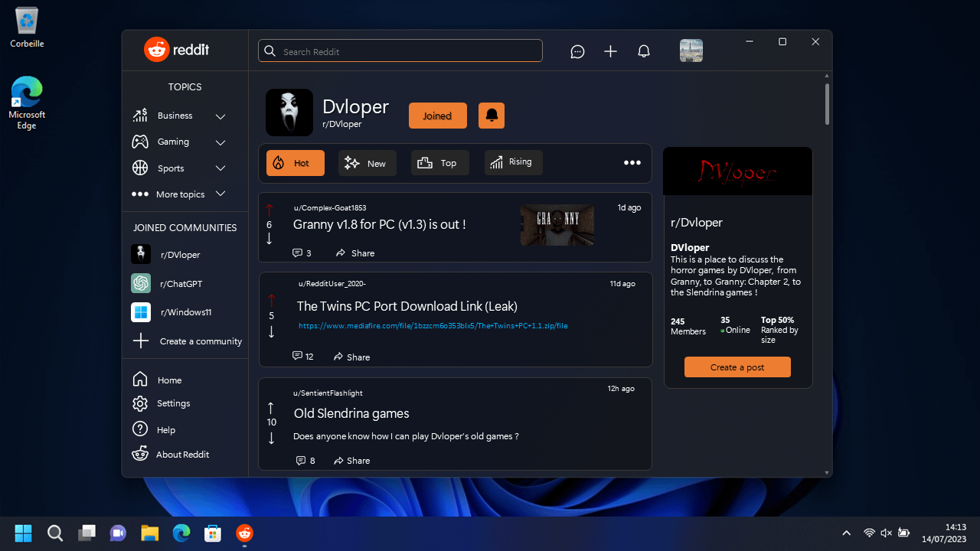Viewport: 980px width, 551px height.
Task: Upvote the Old Slendrina games post
Action: 270,408
